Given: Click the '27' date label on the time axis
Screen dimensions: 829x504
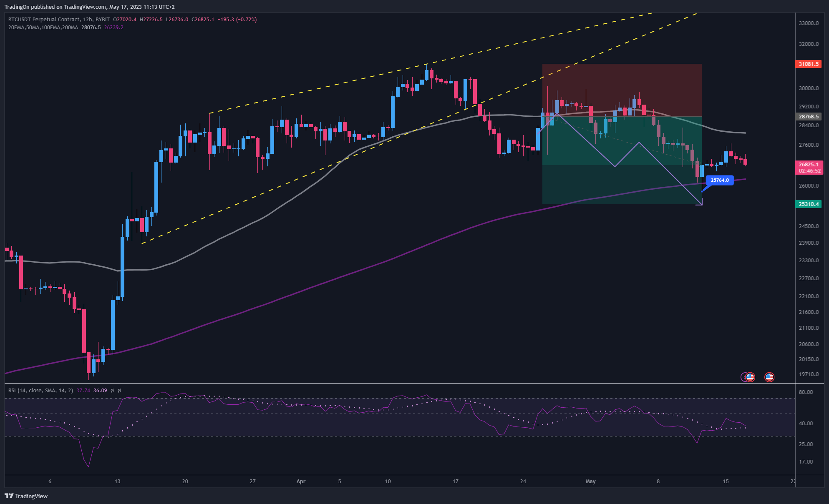Looking at the screenshot, I should pos(253,481).
